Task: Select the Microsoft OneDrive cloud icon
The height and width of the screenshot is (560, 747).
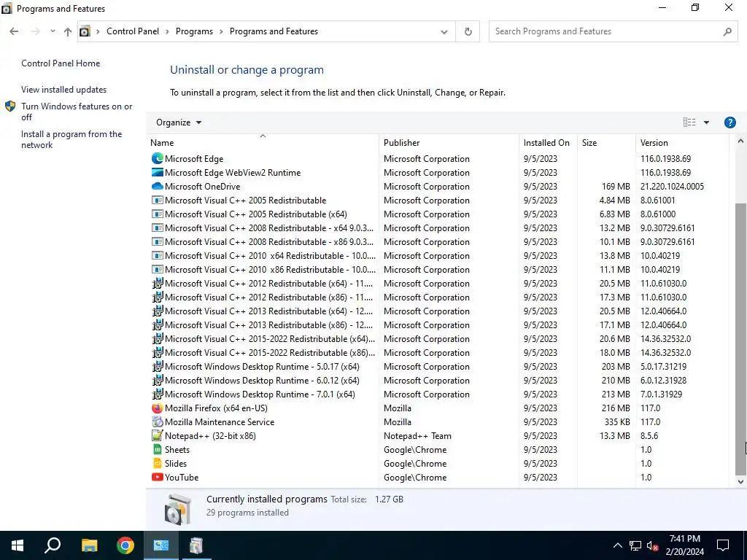Action: click(x=158, y=186)
